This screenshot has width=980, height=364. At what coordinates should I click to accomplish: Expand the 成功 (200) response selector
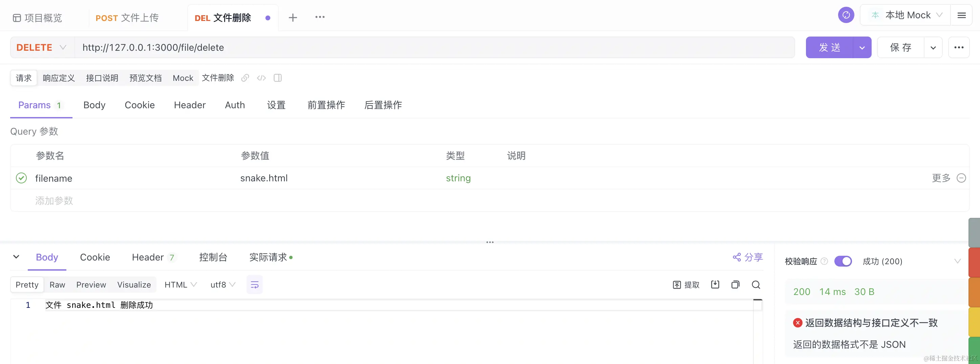pos(912,261)
